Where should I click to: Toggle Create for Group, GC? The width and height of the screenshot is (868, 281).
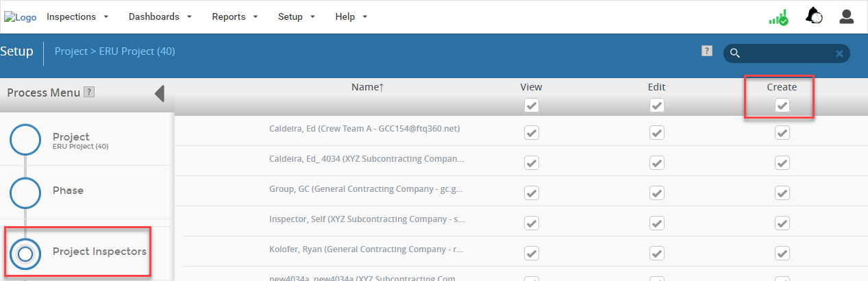782,193
